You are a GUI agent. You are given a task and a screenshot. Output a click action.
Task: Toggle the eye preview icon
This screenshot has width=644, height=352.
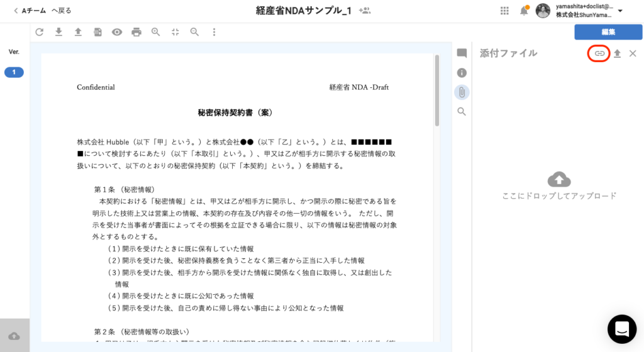click(117, 32)
